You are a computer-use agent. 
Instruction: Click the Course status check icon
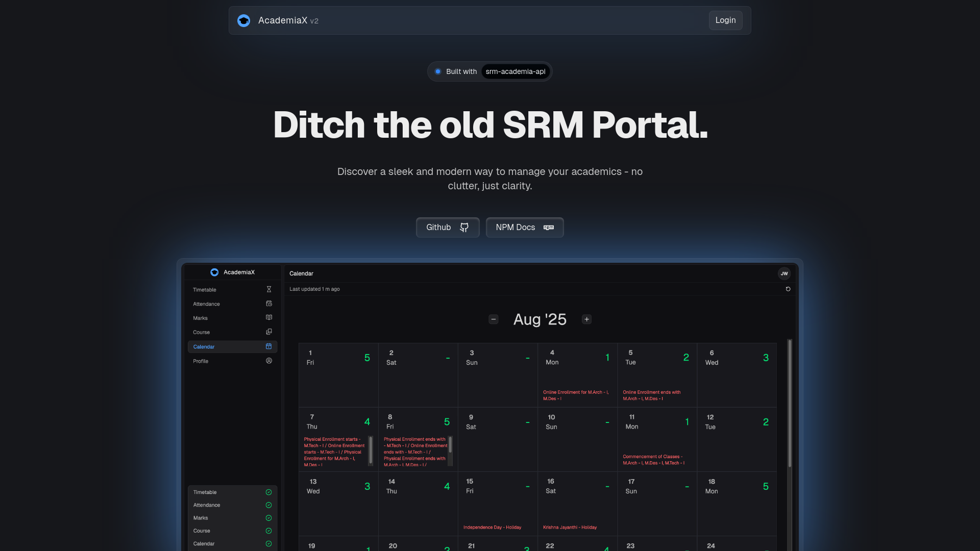point(268,531)
